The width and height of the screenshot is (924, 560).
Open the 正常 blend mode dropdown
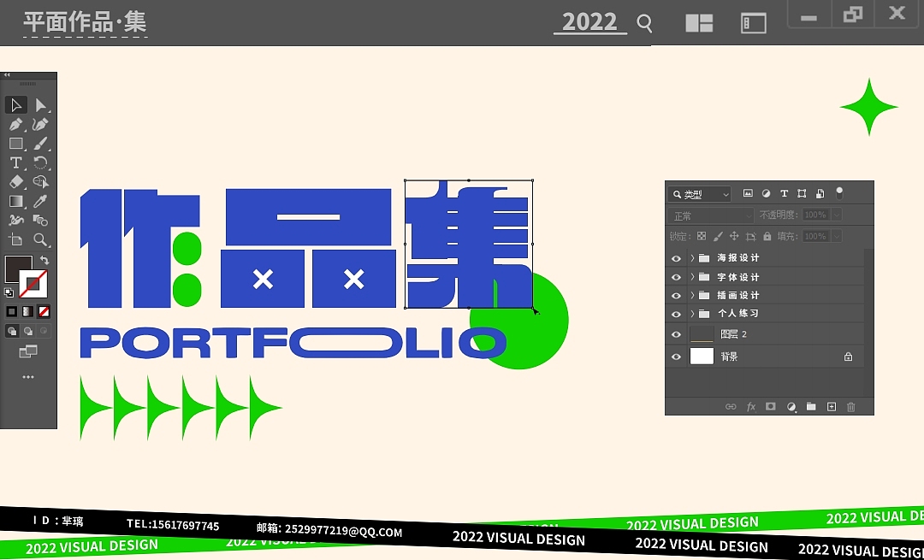click(711, 215)
